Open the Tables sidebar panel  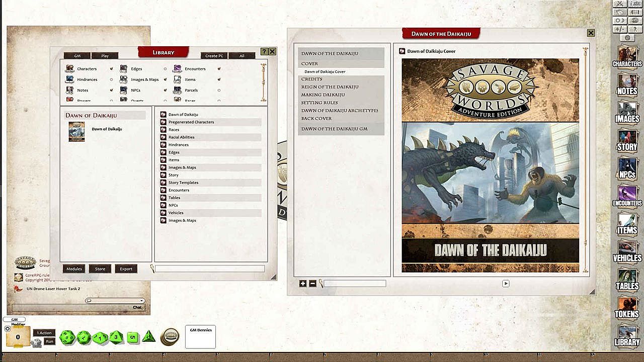pyautogui.click(x=627, y=280)
